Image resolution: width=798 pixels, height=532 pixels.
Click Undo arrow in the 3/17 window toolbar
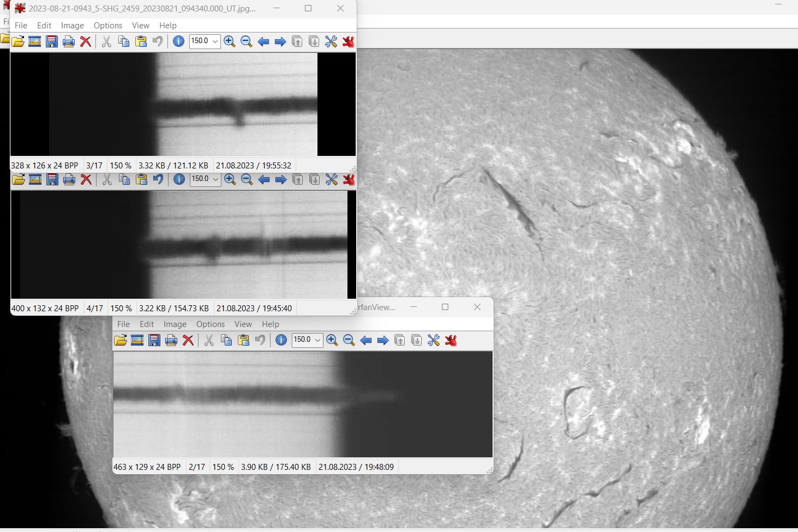point(158,41)
